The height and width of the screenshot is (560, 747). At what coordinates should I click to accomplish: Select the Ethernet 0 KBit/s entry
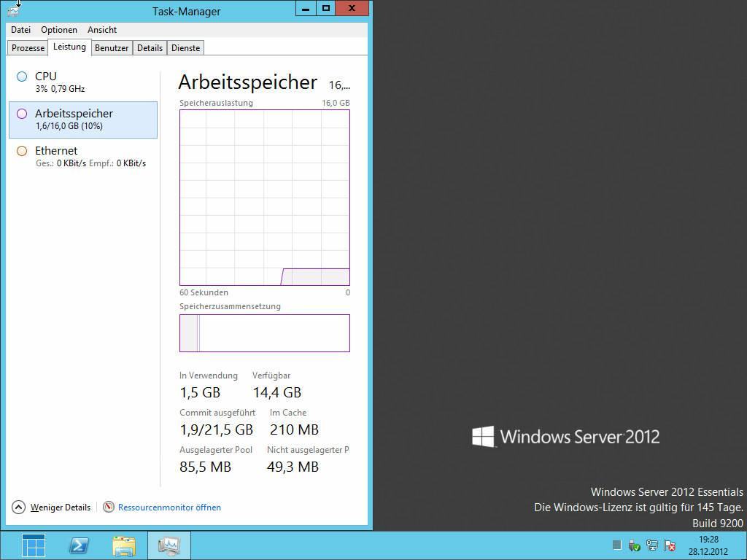coord(83,157)
